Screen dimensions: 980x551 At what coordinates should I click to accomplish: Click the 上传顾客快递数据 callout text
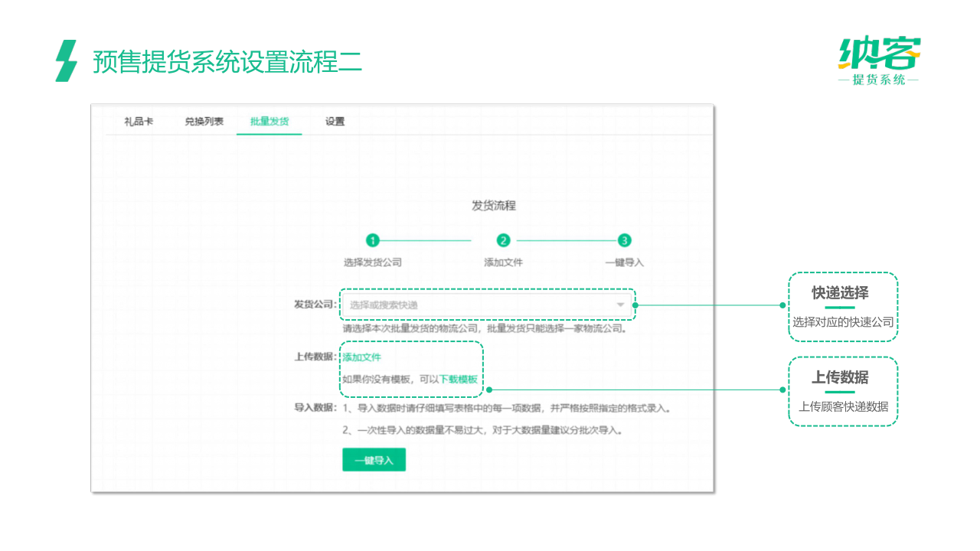[x=844, y=407]
